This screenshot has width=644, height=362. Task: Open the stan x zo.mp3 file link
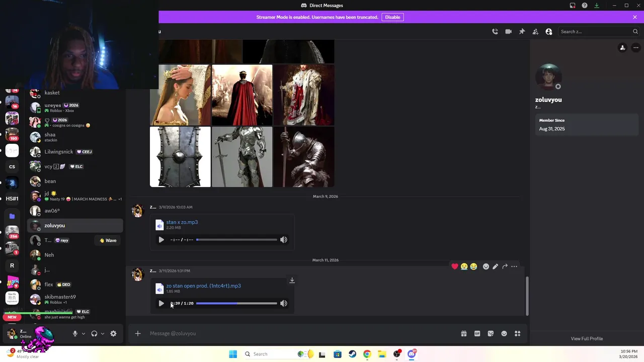pyautogui.click(x=182, y=222)
